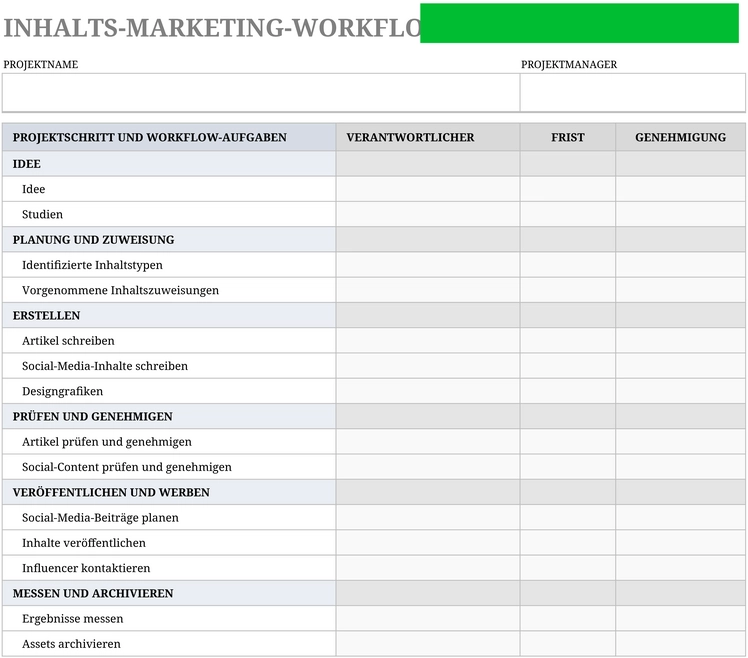Select the 'Ergebnisse messen' cell
This screenshot has width=748, height=658.
pyautogui.click(x=169, y=619)
